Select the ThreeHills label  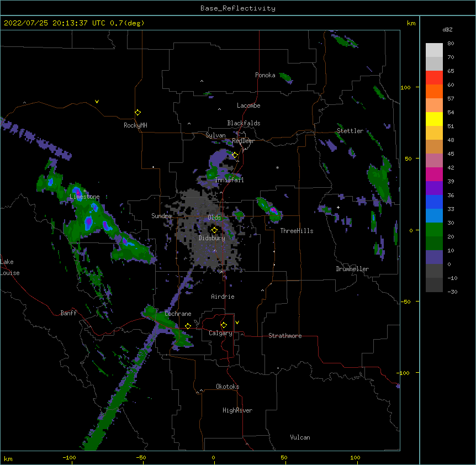297,231
